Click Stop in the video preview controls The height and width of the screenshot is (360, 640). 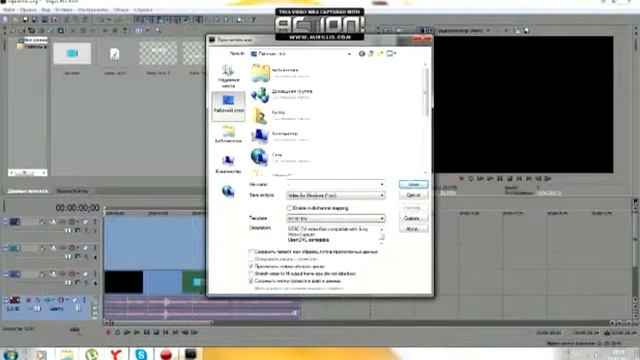click(x=509, y=179)
